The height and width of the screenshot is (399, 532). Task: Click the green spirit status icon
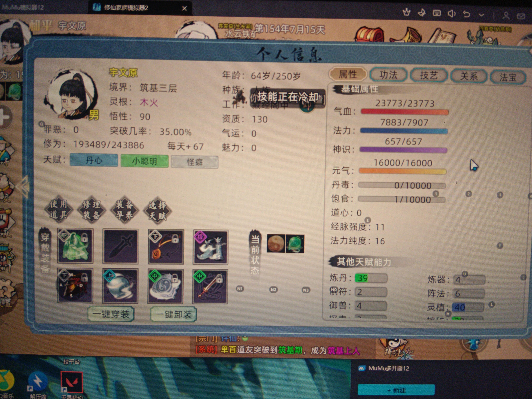(x=295, y=244)
